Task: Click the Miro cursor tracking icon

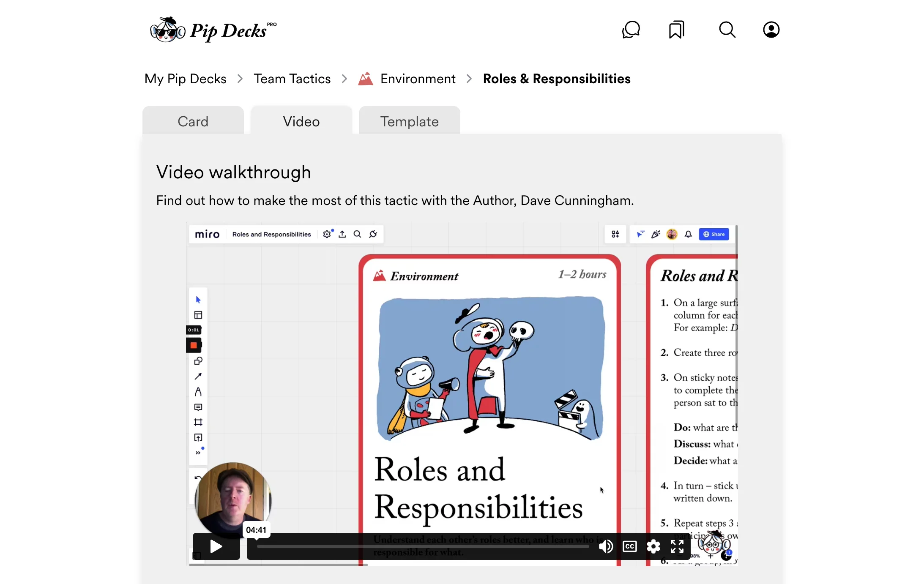Action: (640, 234)
